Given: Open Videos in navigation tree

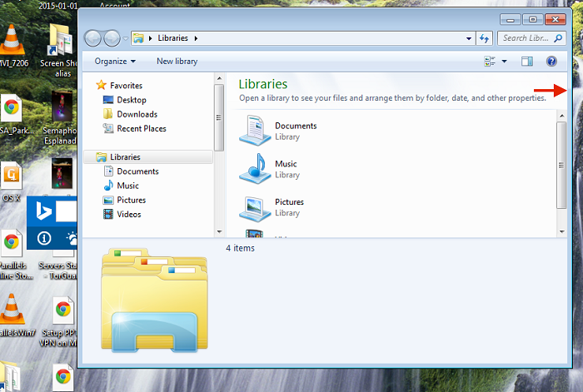Looking at the screenshot, I should click(x=128, y=215).
